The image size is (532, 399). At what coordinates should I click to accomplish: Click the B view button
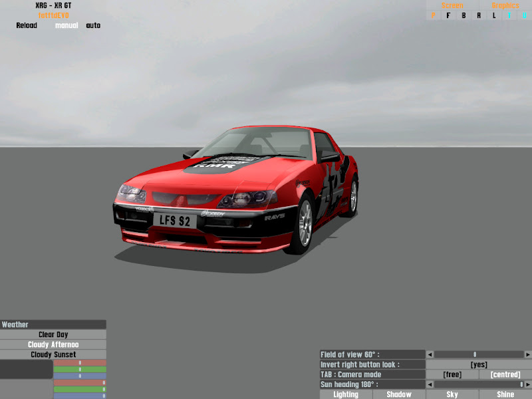tap(464, 15)
